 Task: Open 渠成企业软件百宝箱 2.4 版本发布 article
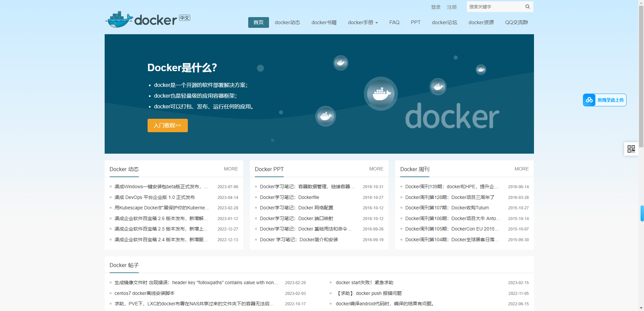click(x=161, y=240)
